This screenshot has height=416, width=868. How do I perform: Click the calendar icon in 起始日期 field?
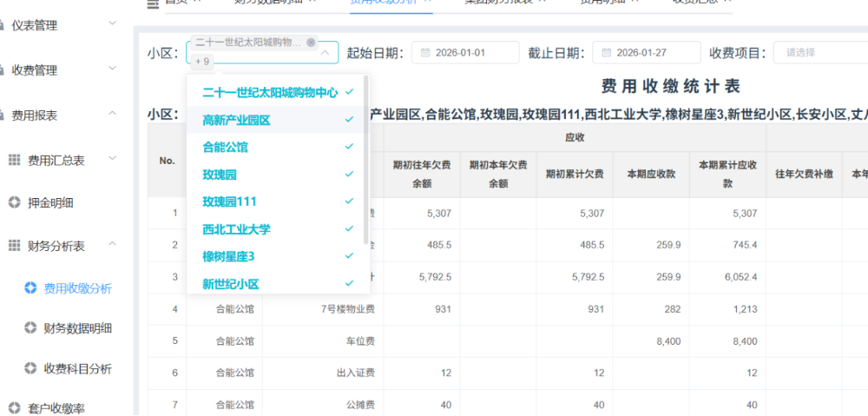point(425,53)
